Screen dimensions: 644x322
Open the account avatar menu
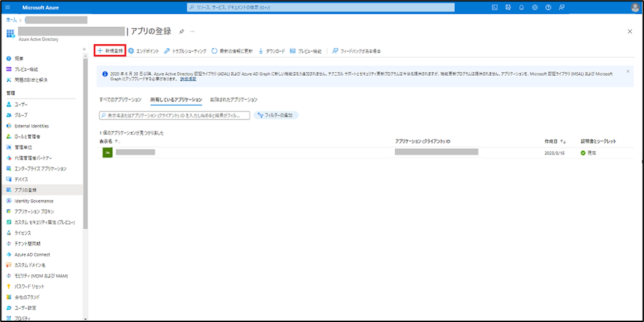point(635,7)
